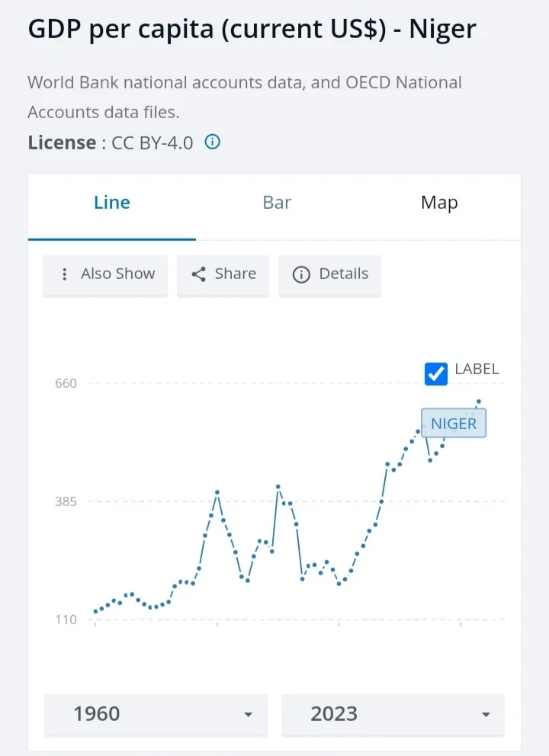Switch to the Bar chart tab
The height and width of the screenshot is (756, 549).
(277, 203)
